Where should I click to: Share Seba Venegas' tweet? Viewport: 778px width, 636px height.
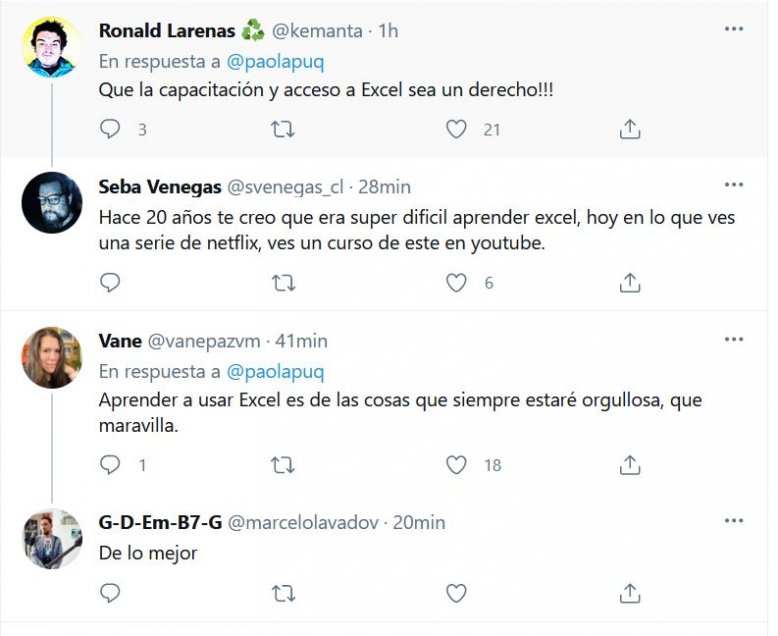pyautogui.click(x=629, y=283)
